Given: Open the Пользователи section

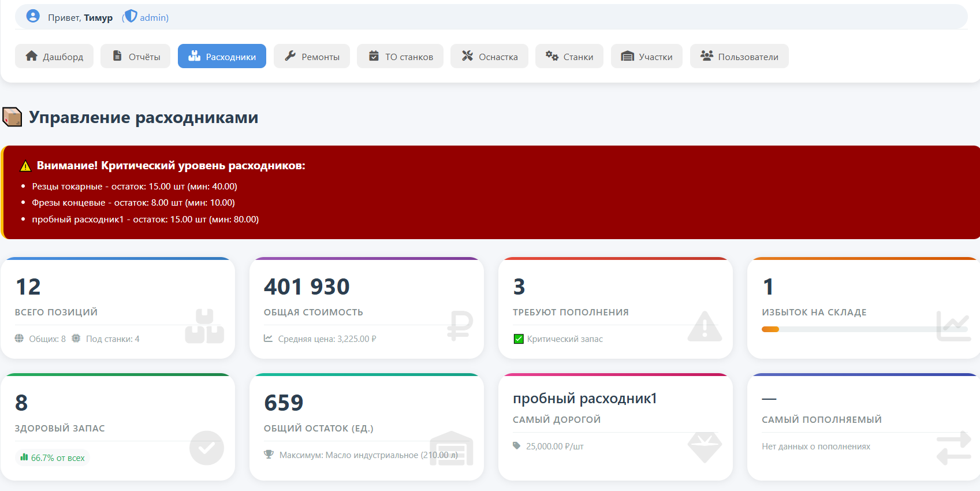Looking at the screenshot, I should pos(739,56).
